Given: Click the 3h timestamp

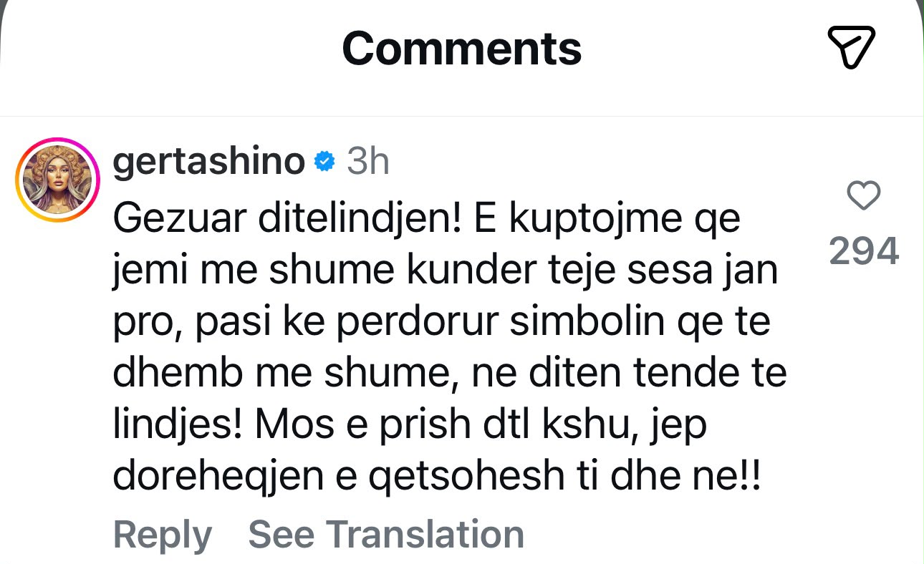Looking at the screenshot, I should coord(367,162).
